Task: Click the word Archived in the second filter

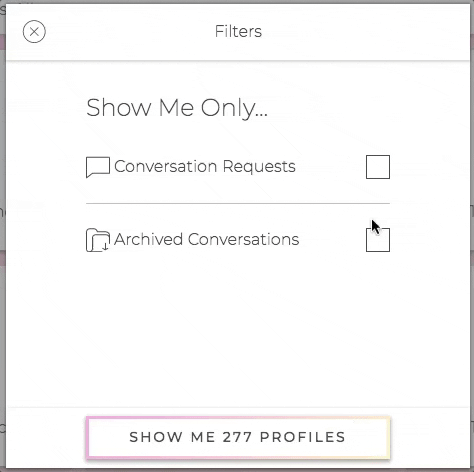Action: [x=148, y=239]
